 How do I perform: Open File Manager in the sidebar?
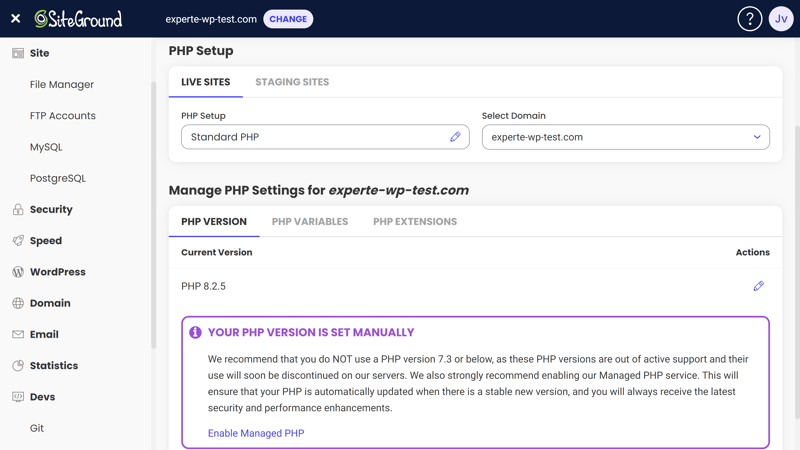pyautogui.click(x=62, y=84)
